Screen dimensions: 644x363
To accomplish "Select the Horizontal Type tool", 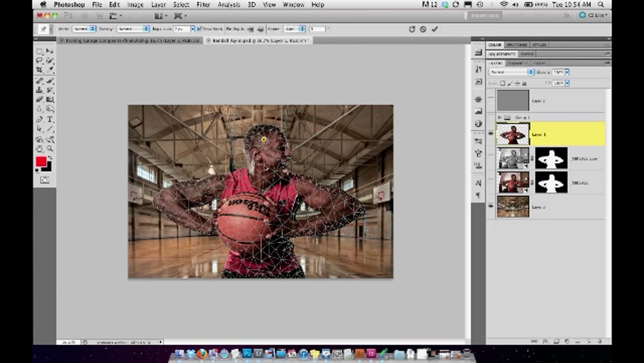I will [x=50, y=119].
